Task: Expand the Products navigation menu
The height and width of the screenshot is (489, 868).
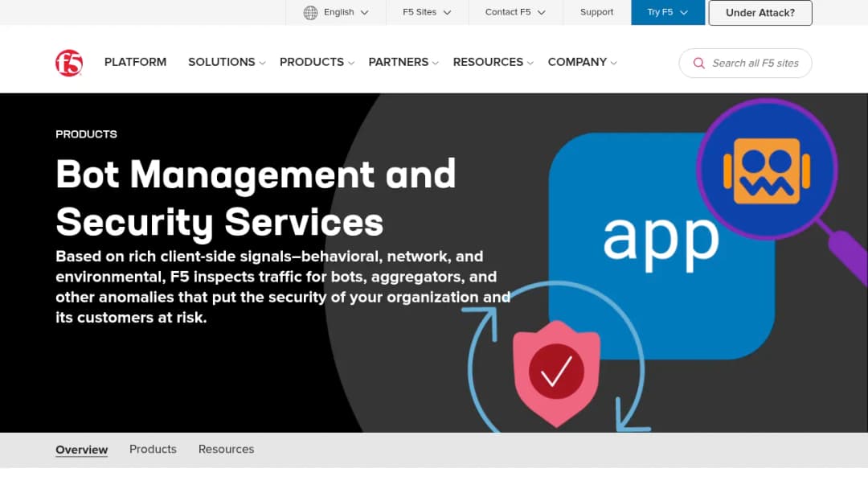Action: pos(317,62)
